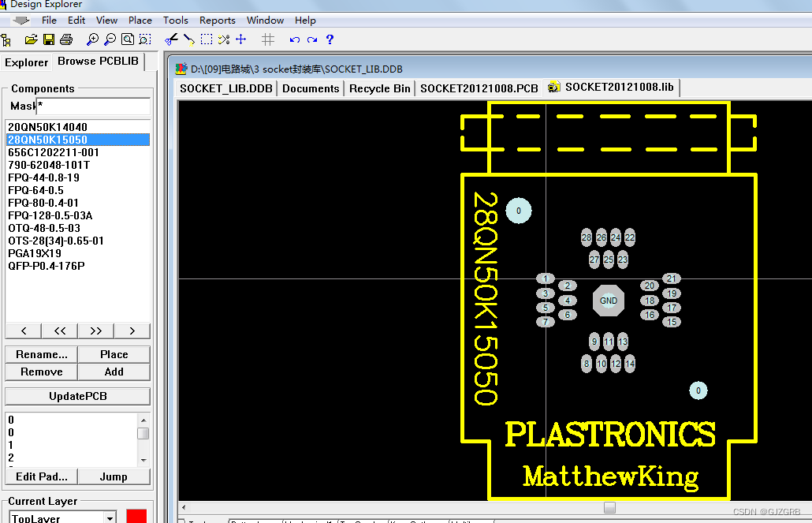
Task: Click the DDB icon beside the SOCKET_LIB.DDB path
Action: [x=181, y=69]
